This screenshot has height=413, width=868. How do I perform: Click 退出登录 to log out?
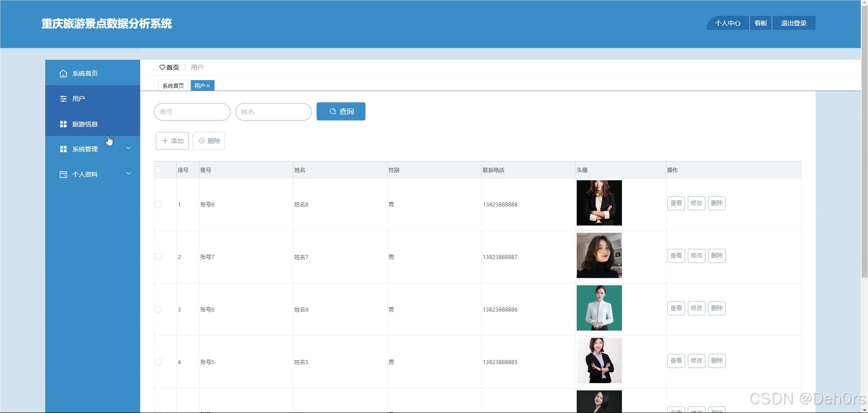794,23
